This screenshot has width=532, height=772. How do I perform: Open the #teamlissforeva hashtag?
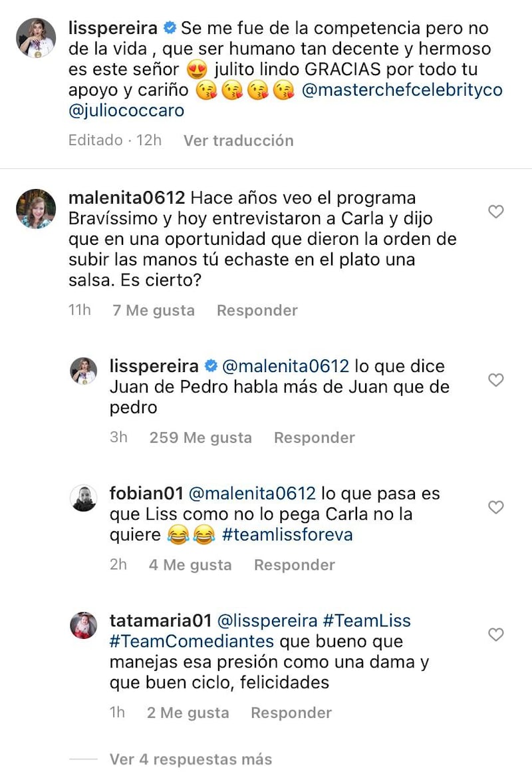(287, 535)
